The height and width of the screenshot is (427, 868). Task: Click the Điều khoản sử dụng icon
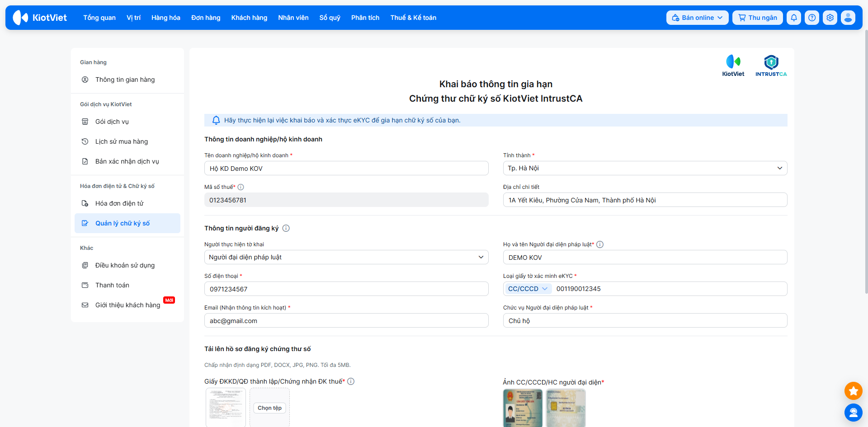(x=85, y=265)
